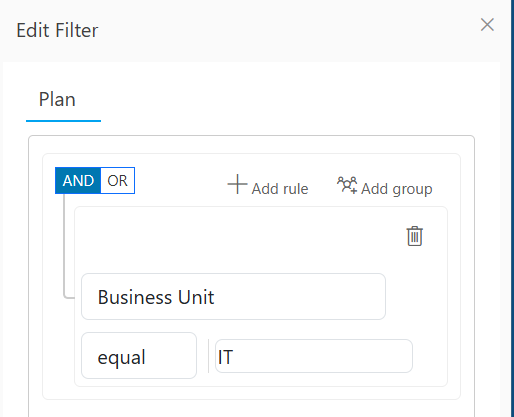Screen dimensions: 514x417
Task: Select the AND condition toggle
Action: point(78,181)
